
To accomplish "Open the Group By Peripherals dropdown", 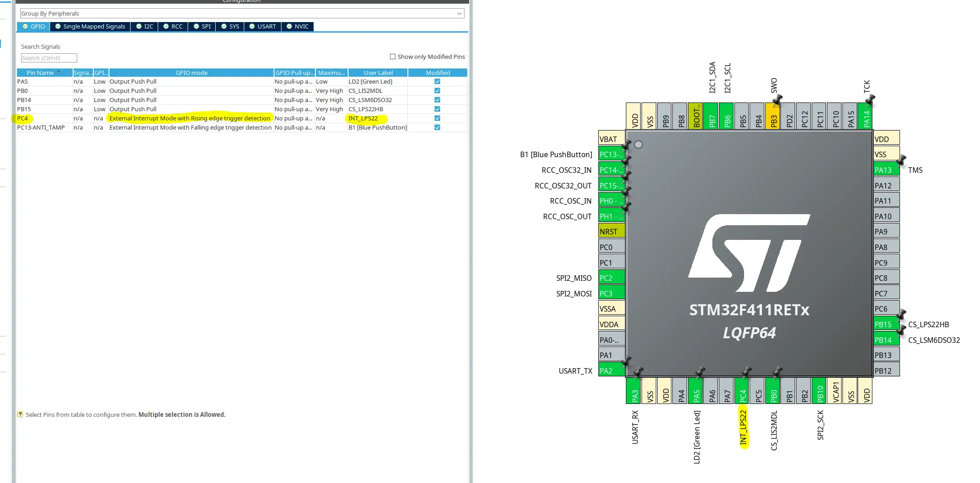I will pyautogui.click(x=242, y=13).
